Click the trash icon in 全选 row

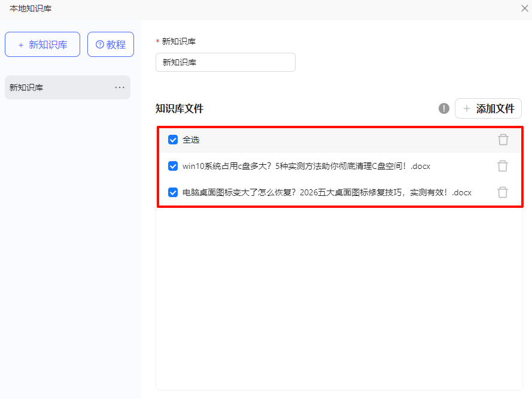tap(503, 140)
